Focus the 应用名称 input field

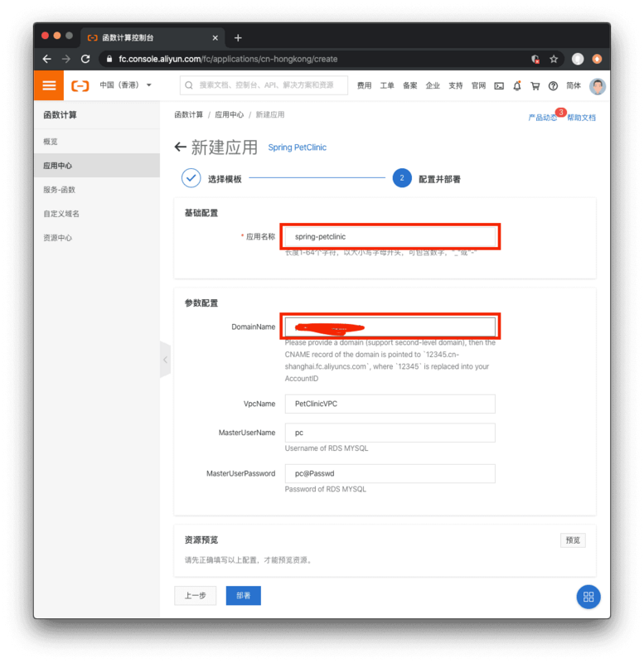coord(390,237)
